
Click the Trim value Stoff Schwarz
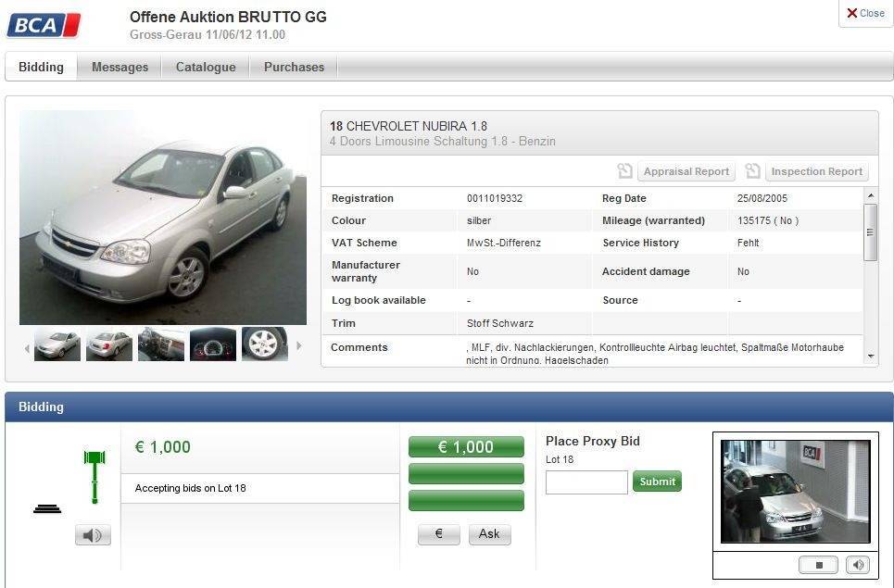pyautogui.click(x=500, y=323)
